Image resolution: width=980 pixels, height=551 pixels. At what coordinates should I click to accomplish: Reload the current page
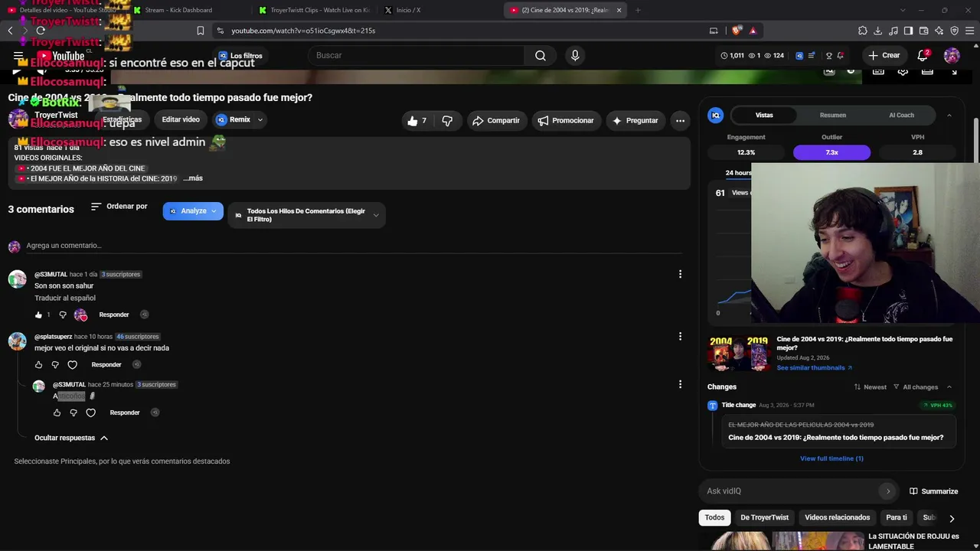click(x=41, y=31)
